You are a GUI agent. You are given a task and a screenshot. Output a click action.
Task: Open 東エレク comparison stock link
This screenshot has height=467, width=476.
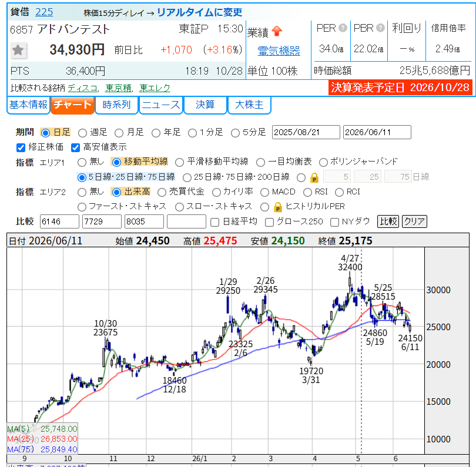(155, 88)
